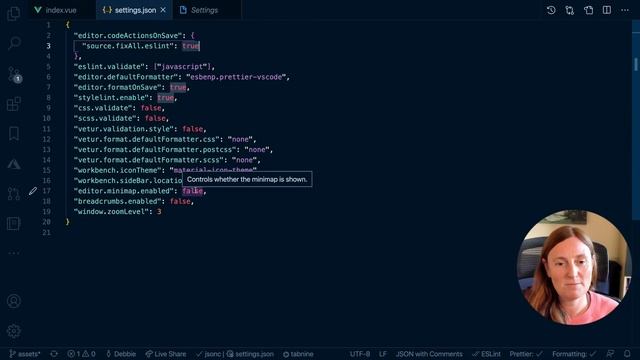
Task: Click the presenter webcam thumbnail
Action: click(574, 267)
